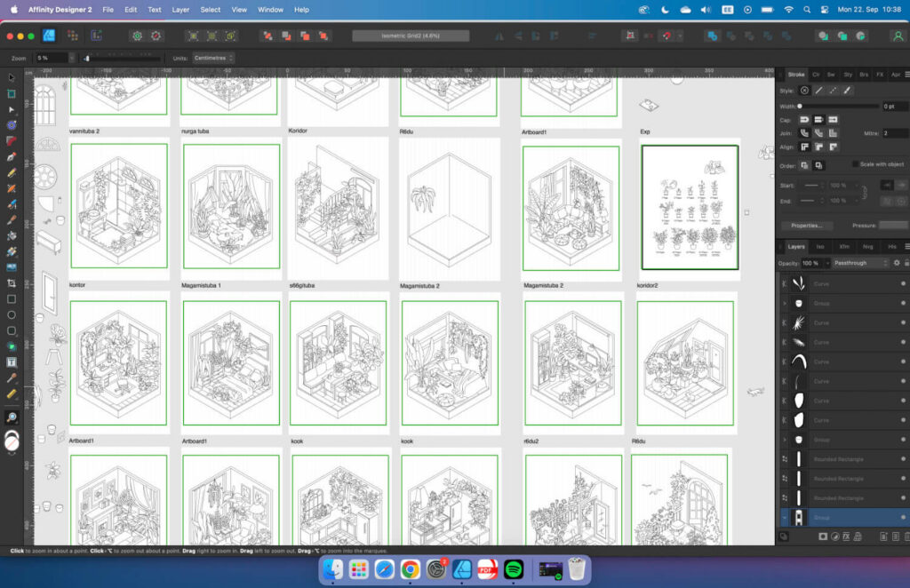Open the layer effects FX icon below the Layers panel
Viewport: 910px width, 588px height.
[x=847, y=536]
